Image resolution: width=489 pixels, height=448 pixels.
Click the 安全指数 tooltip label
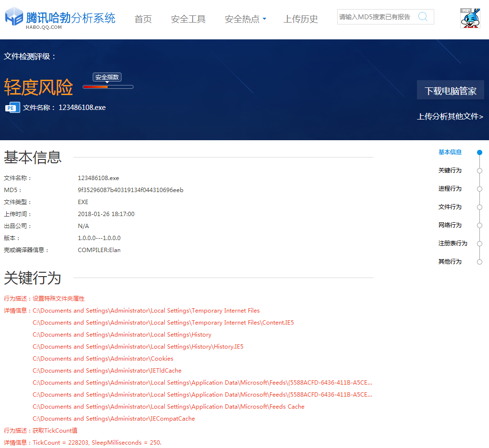[x=107, y=77]
